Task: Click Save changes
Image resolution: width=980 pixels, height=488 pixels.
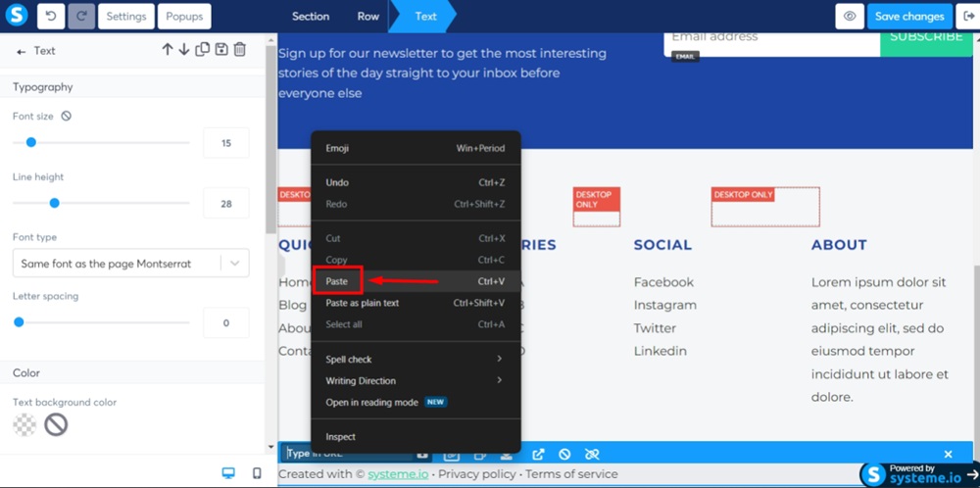Action: pyautogui.click(x=909, y=17)
